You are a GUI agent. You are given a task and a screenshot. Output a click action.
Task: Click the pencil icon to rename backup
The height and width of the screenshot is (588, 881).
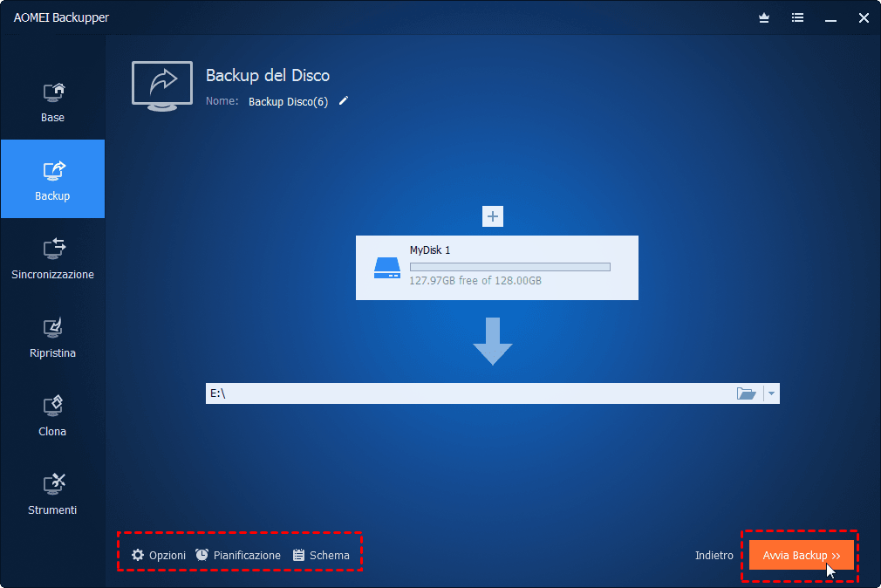[x=344, y=100]
